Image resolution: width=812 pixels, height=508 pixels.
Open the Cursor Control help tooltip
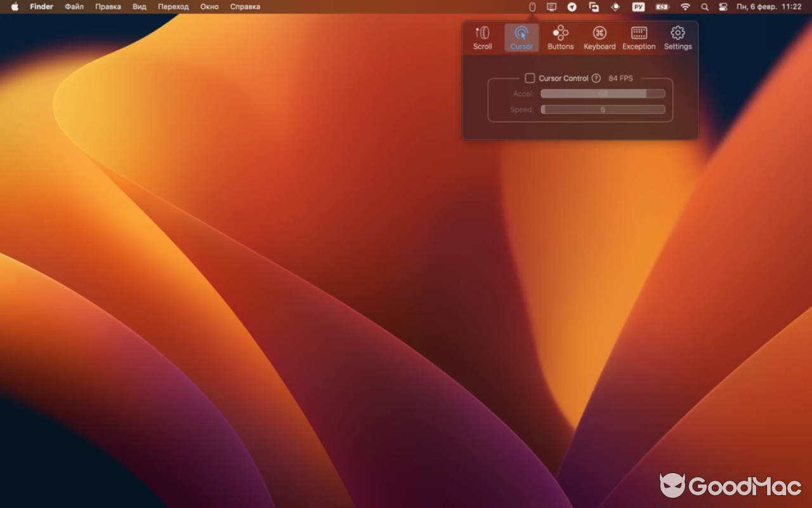[x=597, y=78]
